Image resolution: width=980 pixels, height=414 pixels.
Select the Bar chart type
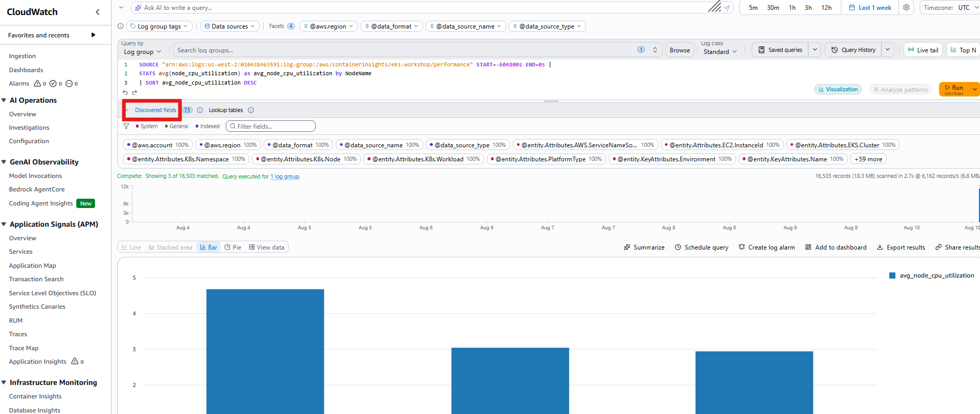(x=209, y=247)
